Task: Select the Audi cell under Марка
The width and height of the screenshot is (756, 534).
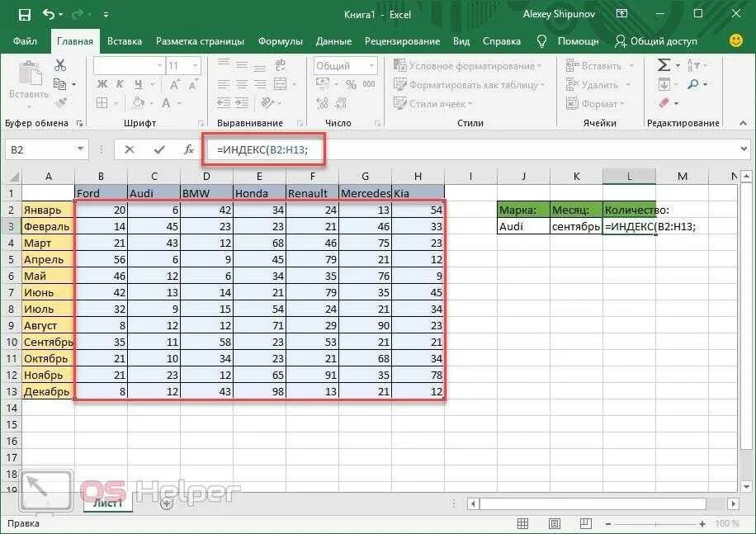Action: [523, 226]
